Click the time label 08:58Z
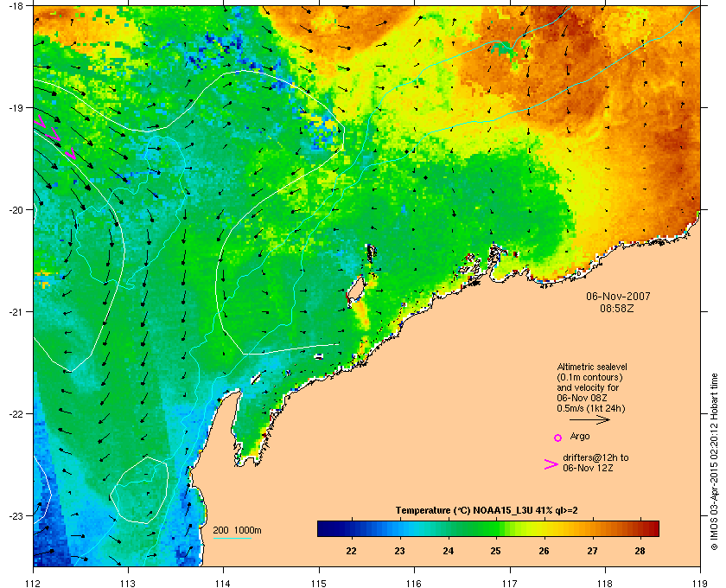 617,308
